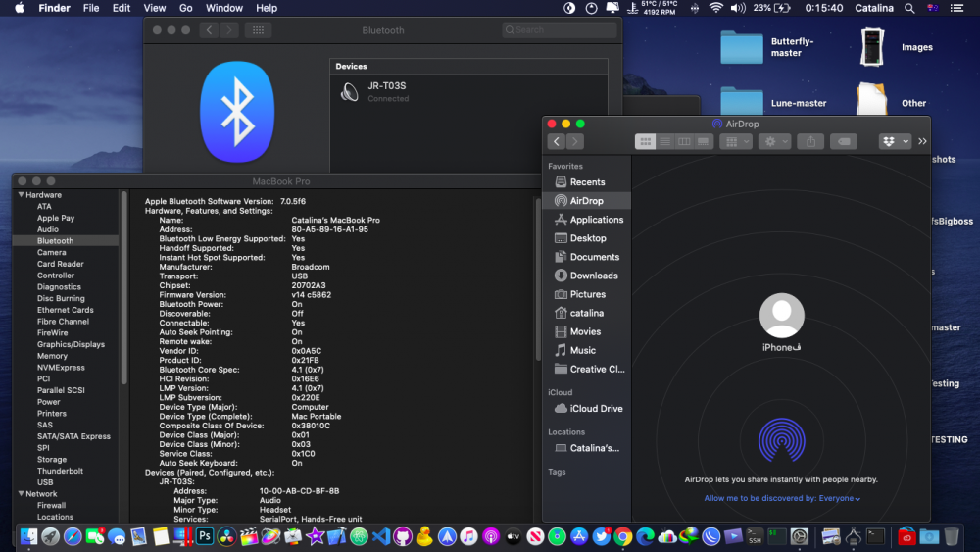Open Photoshop from the Dock
Screen dimensions: 980x552
coord(205,536)
